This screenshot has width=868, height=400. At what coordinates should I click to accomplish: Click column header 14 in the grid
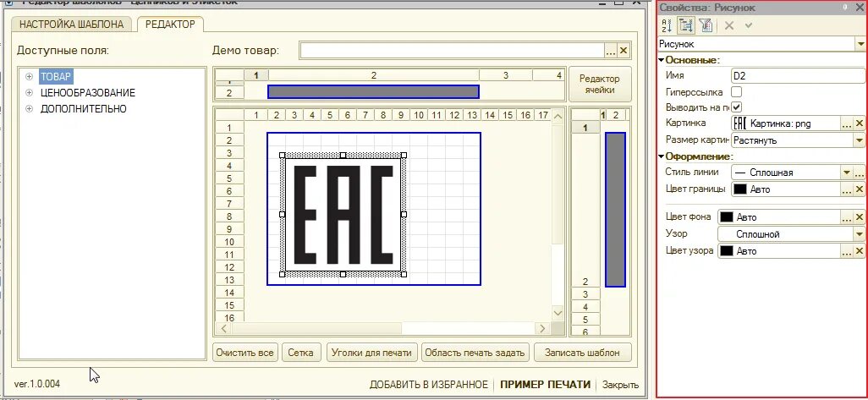pyautogui.click(x=489, y=115)
